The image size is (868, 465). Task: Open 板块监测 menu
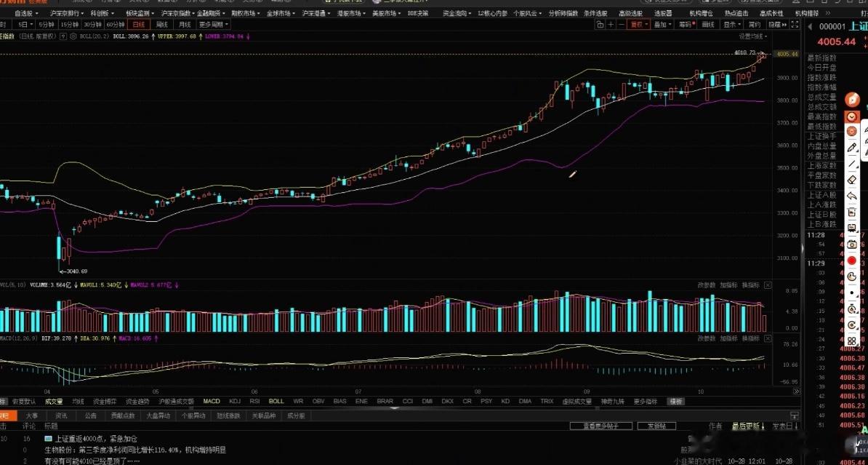tap(139, 13)
